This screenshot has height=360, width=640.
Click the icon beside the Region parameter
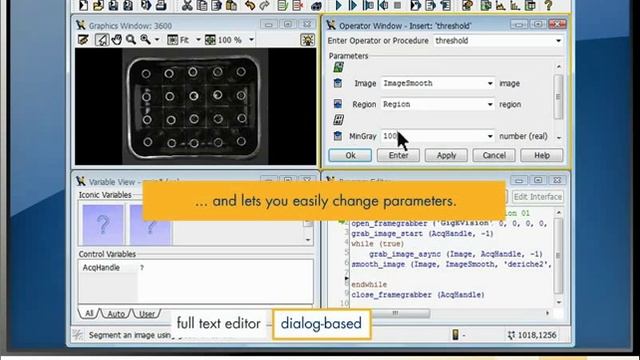[x=338, y=104]
